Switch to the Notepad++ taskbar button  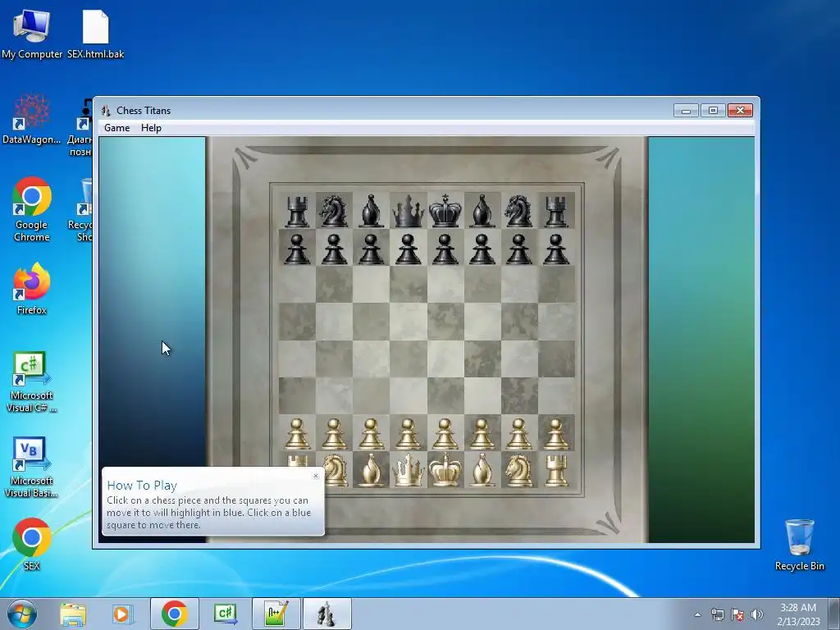(x=276, y=614)
